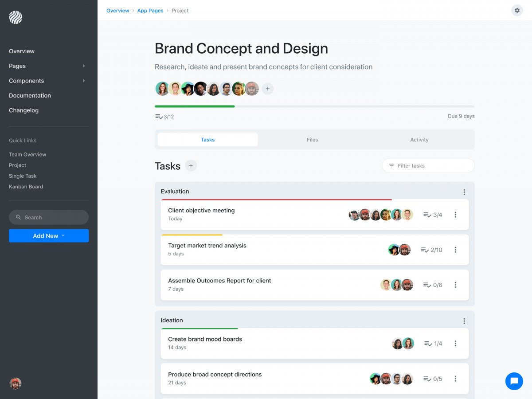
Task: Click the 3/12 project checklist icon
Action: pos(159,117)
